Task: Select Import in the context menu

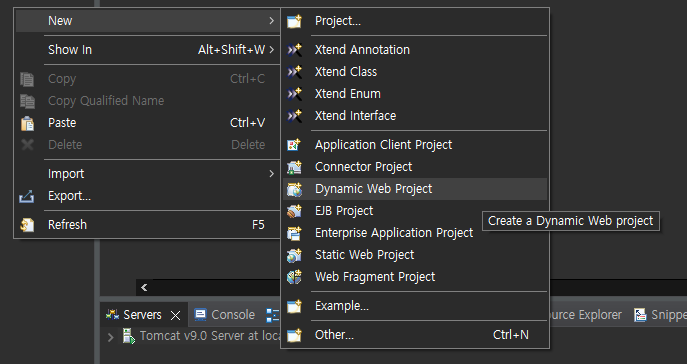Action: pyautogui.click(x=147, y=174)
